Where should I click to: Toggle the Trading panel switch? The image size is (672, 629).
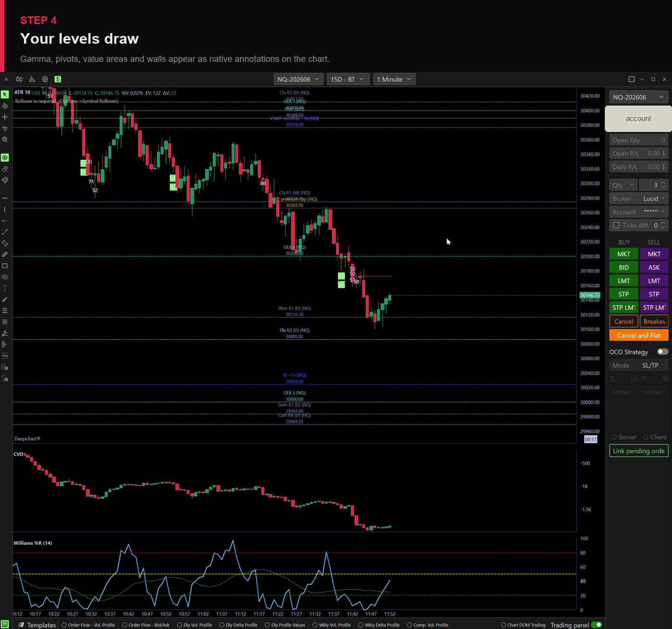(x=597, y=625)
